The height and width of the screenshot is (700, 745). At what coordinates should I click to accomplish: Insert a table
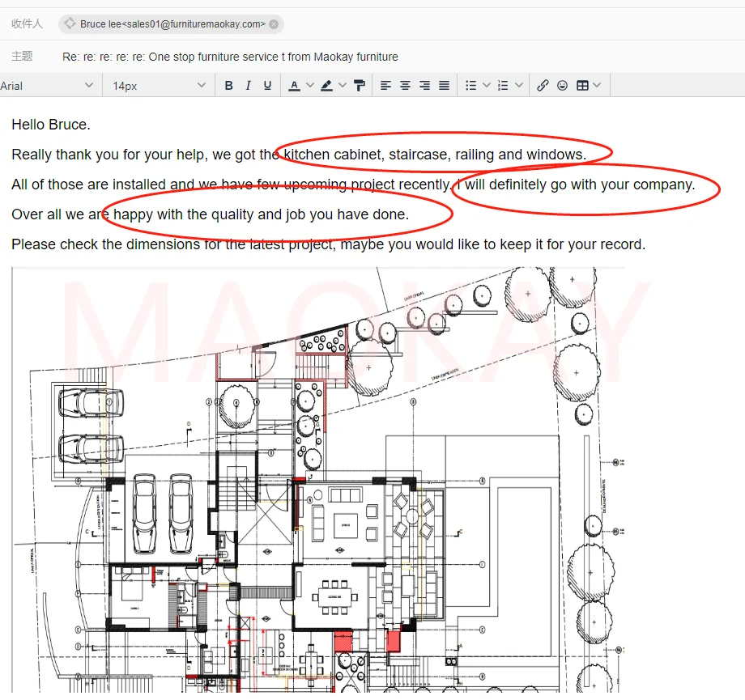(582, 86)
